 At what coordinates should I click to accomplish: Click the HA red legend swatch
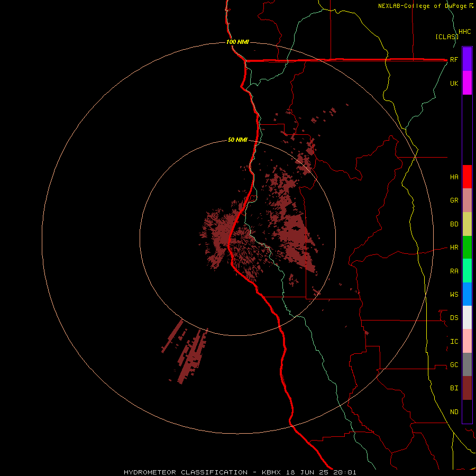[467, 177]
